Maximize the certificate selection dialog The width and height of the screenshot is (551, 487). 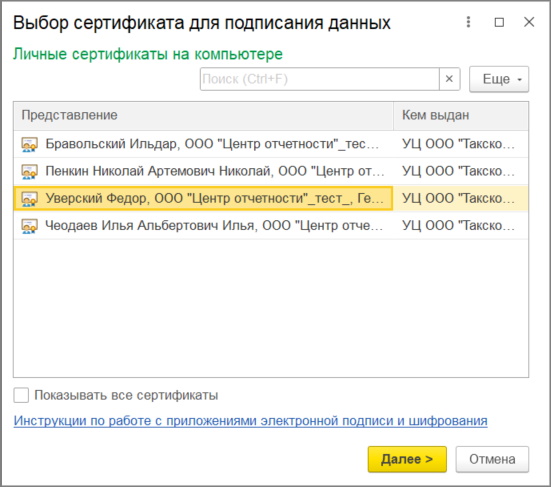point(499,22)
